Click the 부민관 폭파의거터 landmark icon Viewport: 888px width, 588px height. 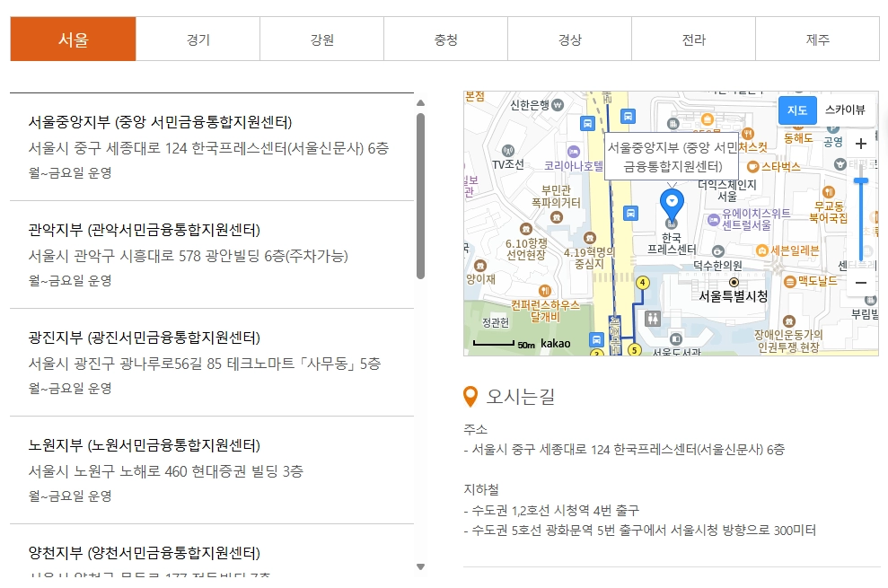[557, 217]
